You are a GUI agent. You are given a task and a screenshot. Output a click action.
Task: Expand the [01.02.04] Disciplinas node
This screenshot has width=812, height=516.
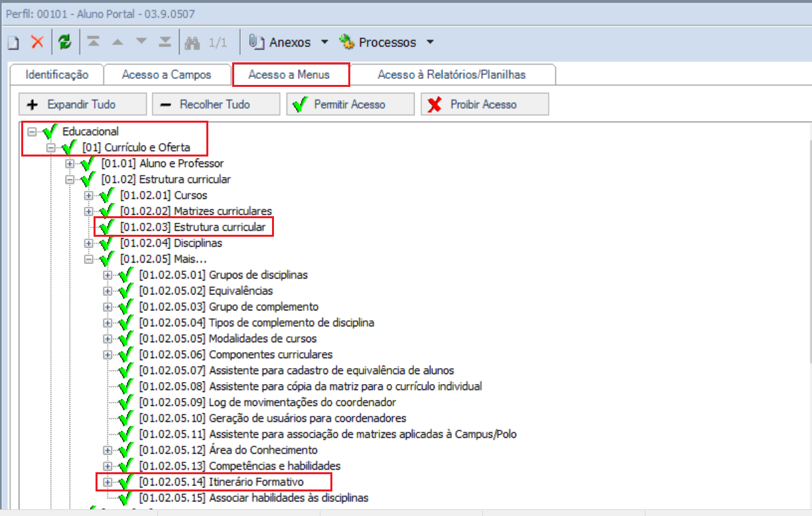[x=88, y=243]
